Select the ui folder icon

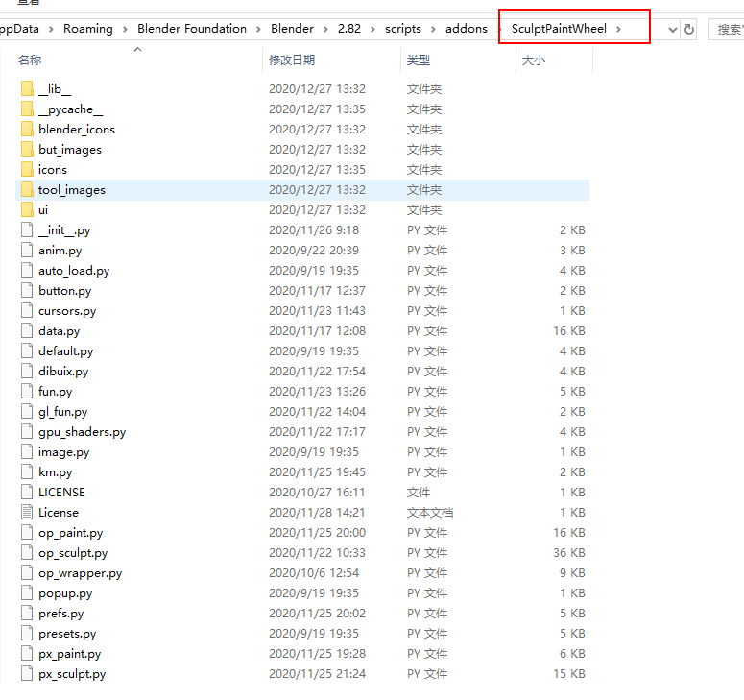(x=27, y=209)
